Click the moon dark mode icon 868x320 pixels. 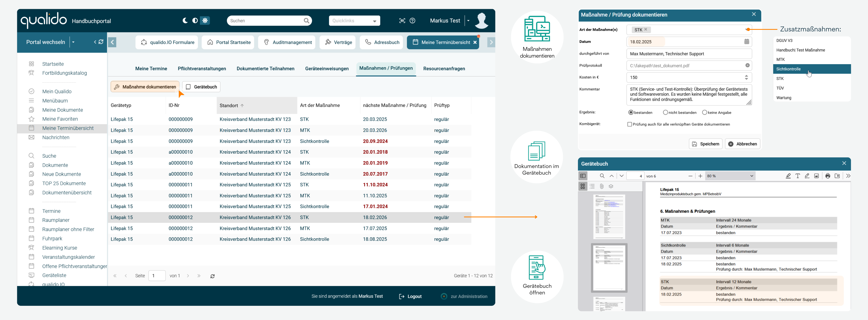pyautogui.click(x=185, y=21)
